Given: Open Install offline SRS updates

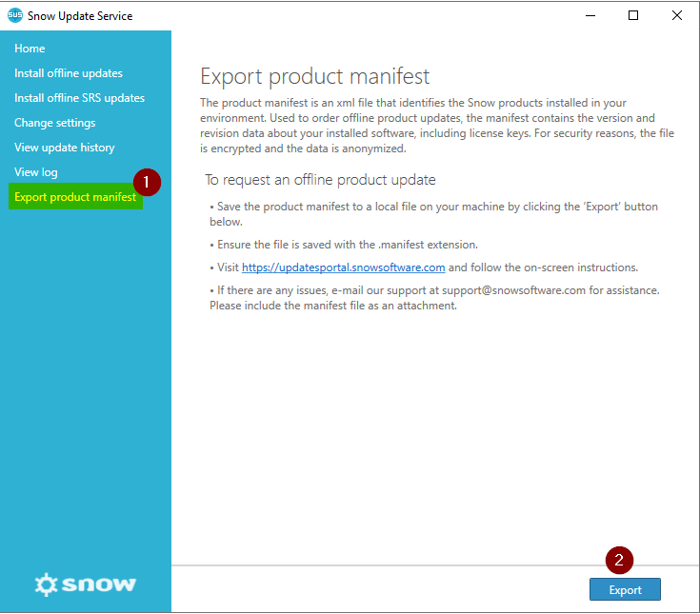Looking at the screenshot, I should coord(79,98).
